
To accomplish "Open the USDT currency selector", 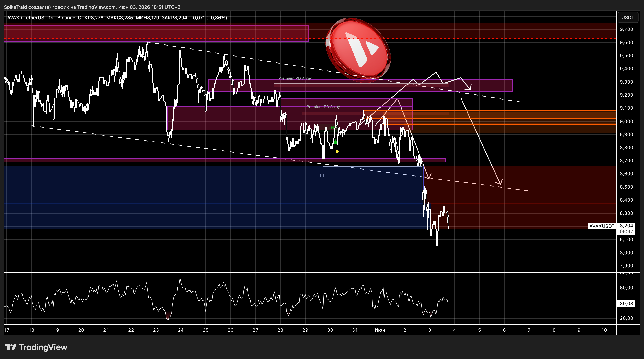I will pos(628,17).
